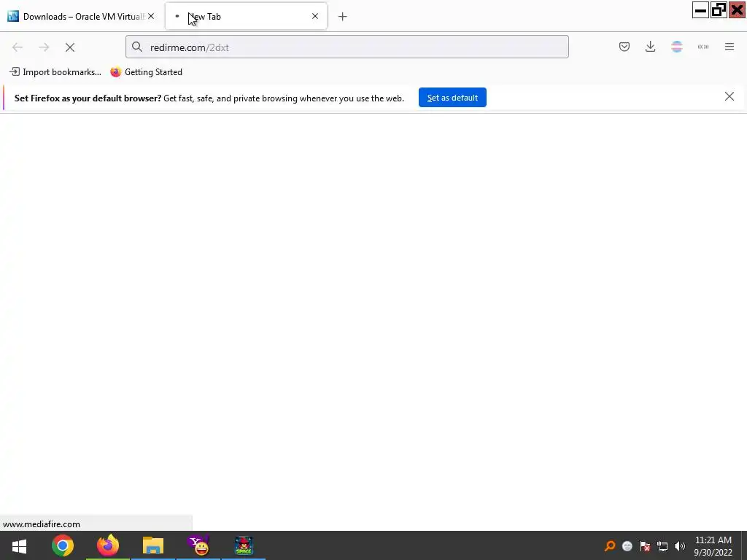
Task: Open the Downloads panel icon
Action: (650, 47)
